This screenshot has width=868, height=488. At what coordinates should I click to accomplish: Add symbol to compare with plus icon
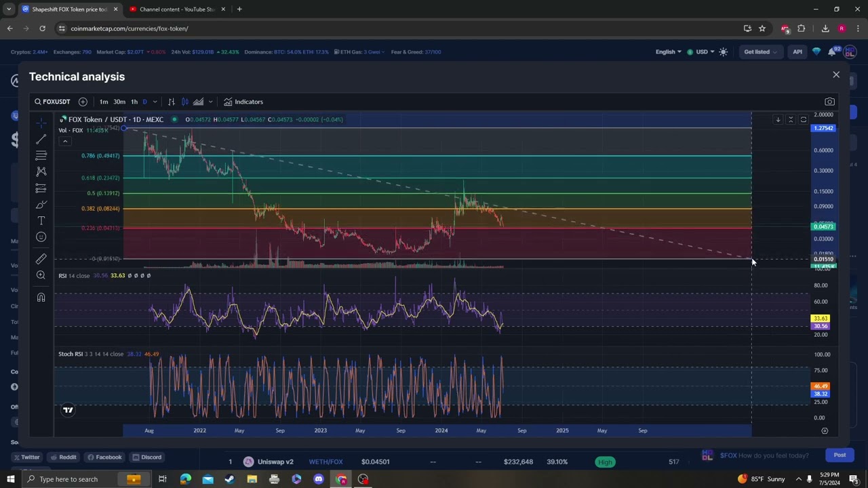click(83, 102)
